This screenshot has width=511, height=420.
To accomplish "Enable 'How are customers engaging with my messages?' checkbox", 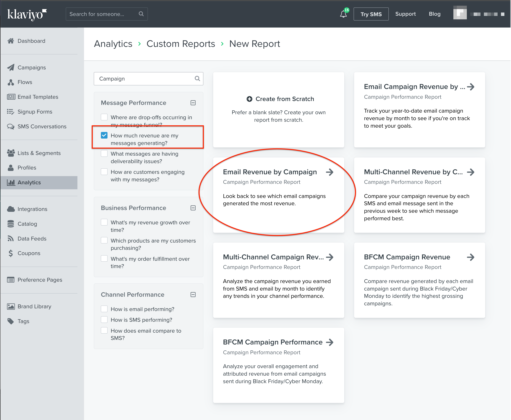I will coord(104,171).
